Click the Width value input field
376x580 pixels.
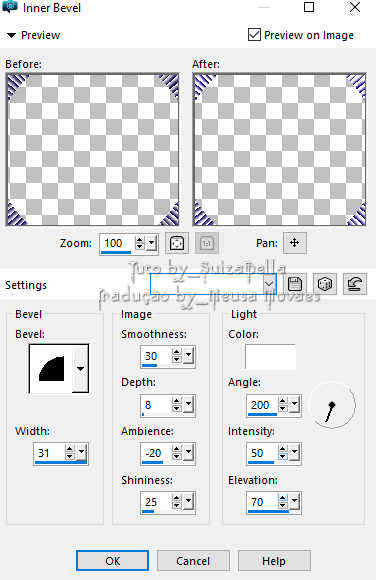49,453
